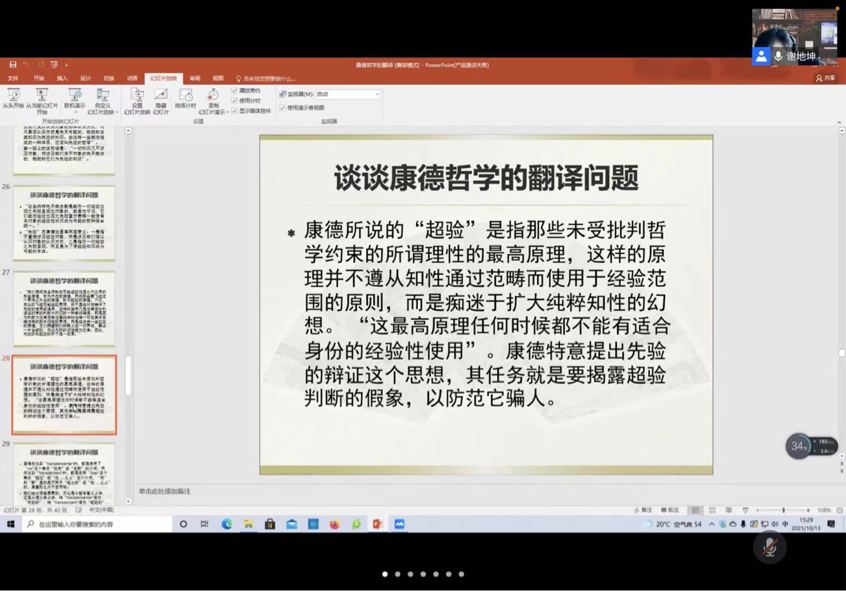Image resolution: width=846 pixels, height=591 pixels.
Task: Toggle Use Presenter View (使用演示者视图) checkbox
Action: 283,108
